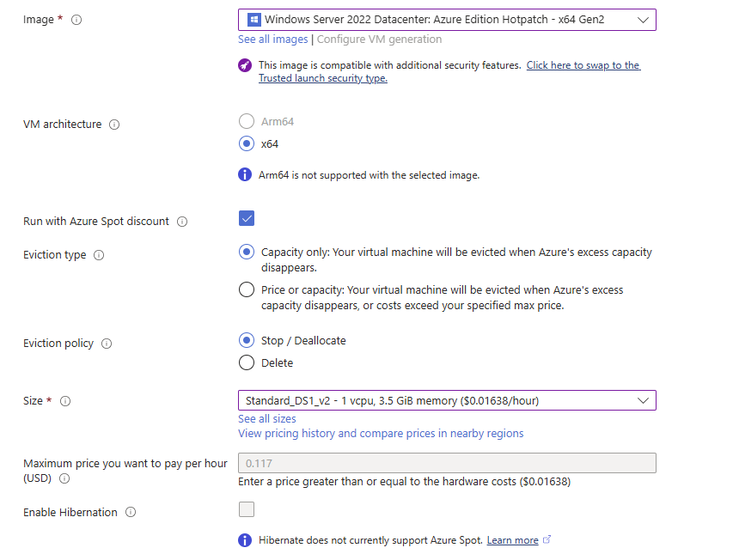
Task: Expand the Size dropdown Standard_DS1_v2
Action: pyautogui.click(x=447, y=400)
